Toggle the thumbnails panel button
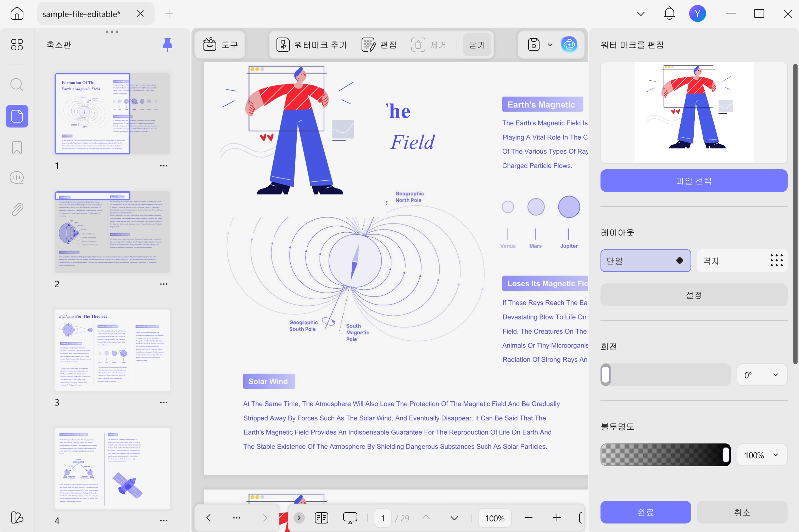The height and width of the screenshot is (532, 799). 17,116
